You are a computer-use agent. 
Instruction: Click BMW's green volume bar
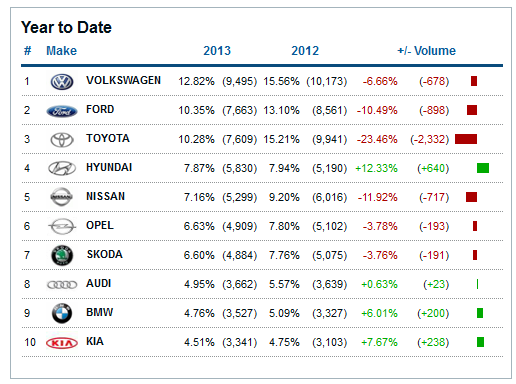pyautogui.click(x=480, y=313)
